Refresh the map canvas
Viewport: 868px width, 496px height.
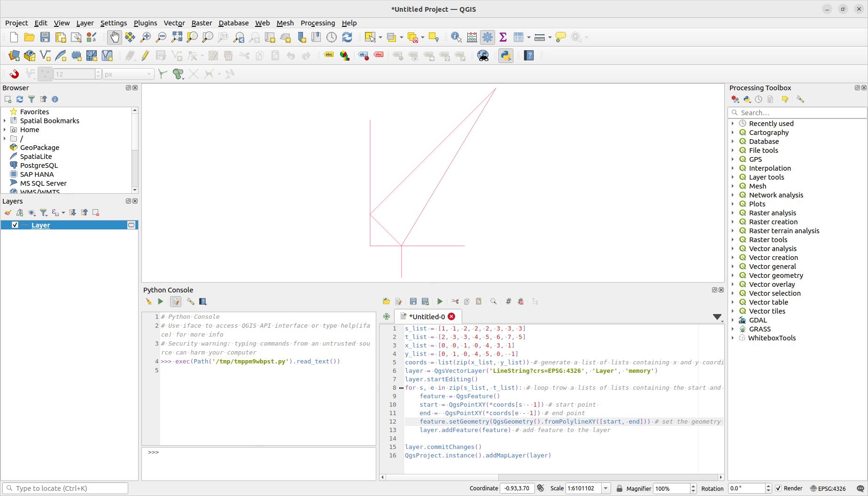(x=347, y=37)
